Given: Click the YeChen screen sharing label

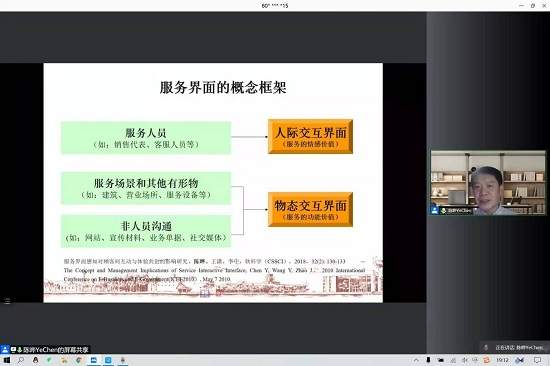Looking at the screenshot, I should [55, 350].
